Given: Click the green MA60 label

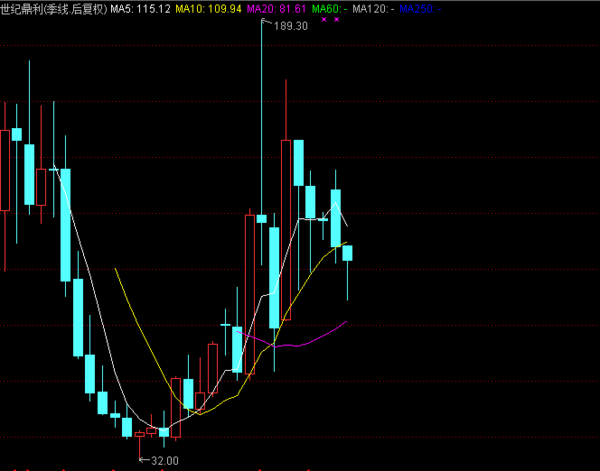Looking at the screenshot, I should pos(329,9).
